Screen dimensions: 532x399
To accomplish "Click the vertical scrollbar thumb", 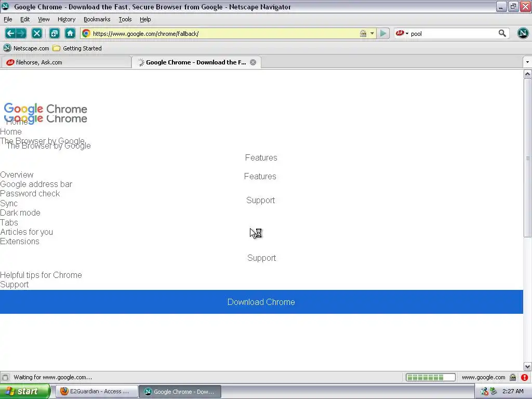I will 528,158.
